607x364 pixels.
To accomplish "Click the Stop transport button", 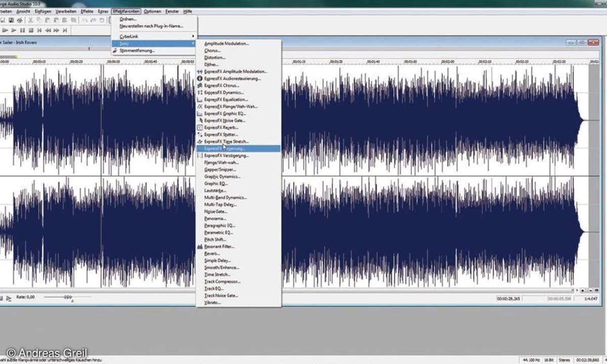I will 31,31.
